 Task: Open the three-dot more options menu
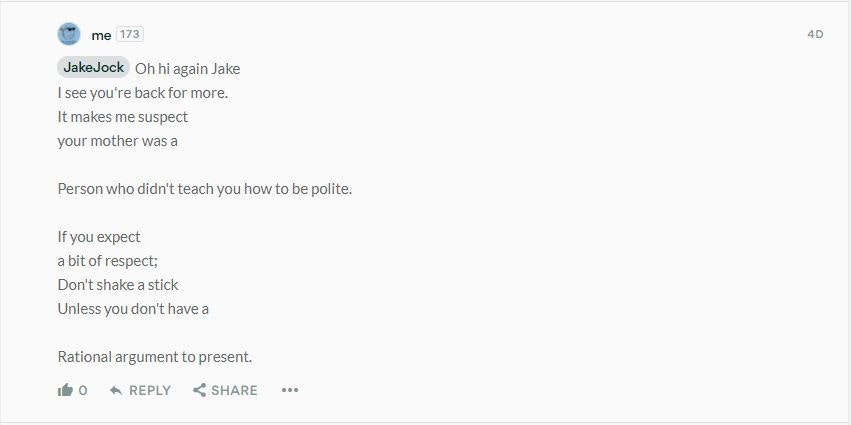coord(290,390)
